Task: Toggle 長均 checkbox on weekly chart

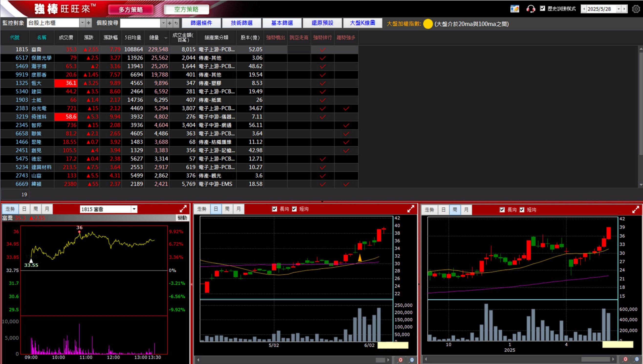Action: tap(502, 209)
